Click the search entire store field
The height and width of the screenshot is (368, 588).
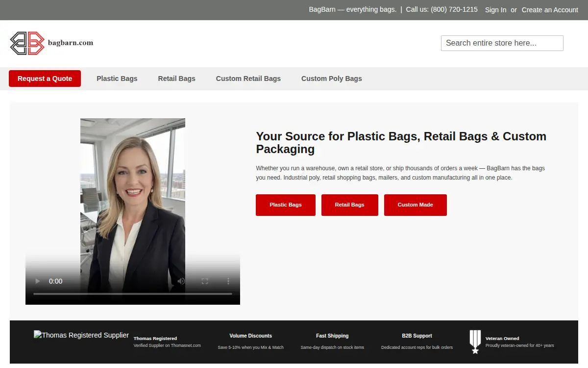tap(502, 43)
